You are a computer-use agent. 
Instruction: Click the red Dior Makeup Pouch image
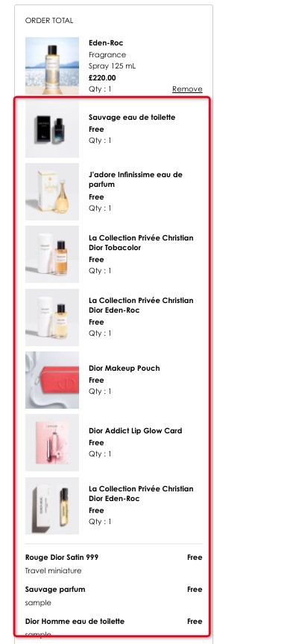[x=52, y=380]
